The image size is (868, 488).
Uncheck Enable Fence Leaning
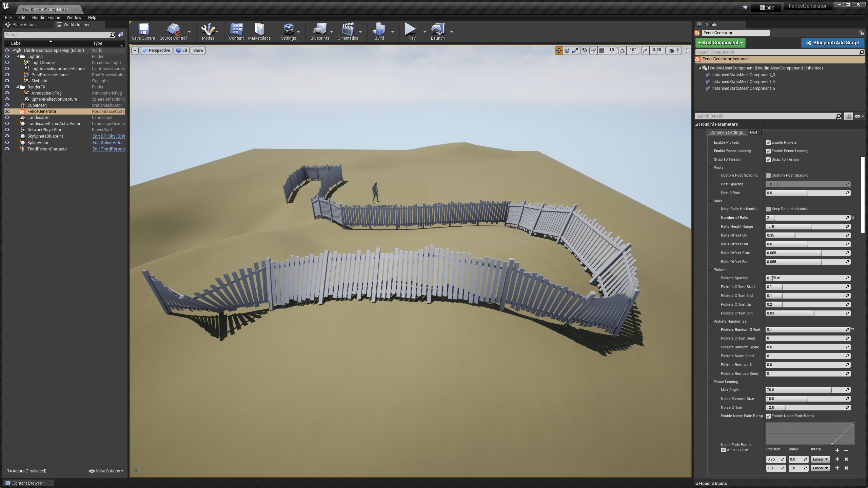768,151
